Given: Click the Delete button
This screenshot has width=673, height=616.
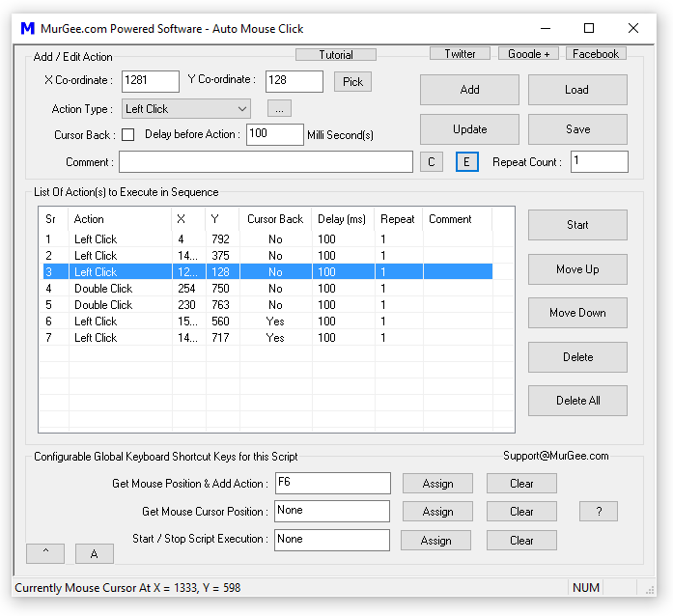Looking at the screenshot, I should point(577,357).
